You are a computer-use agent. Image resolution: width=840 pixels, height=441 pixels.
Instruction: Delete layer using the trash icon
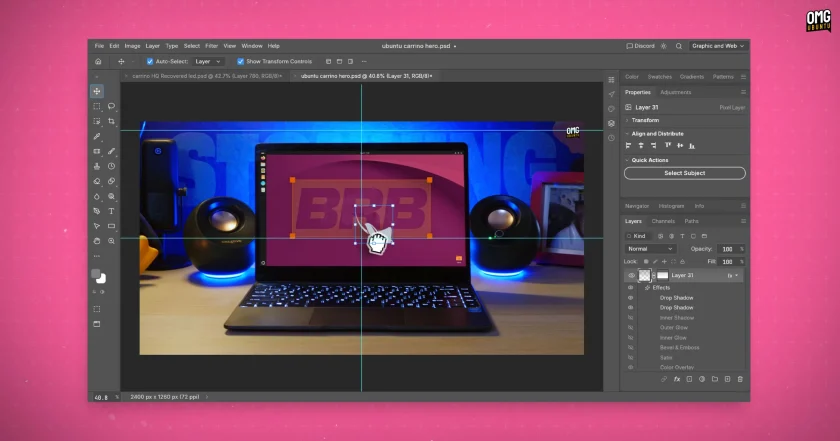pos(740,379)
